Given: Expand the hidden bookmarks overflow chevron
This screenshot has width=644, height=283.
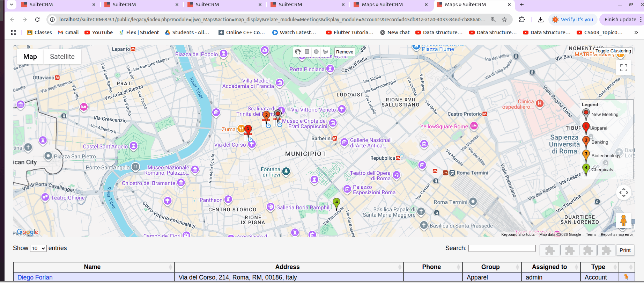Looking at the screenshot, I should click(636, 32).
